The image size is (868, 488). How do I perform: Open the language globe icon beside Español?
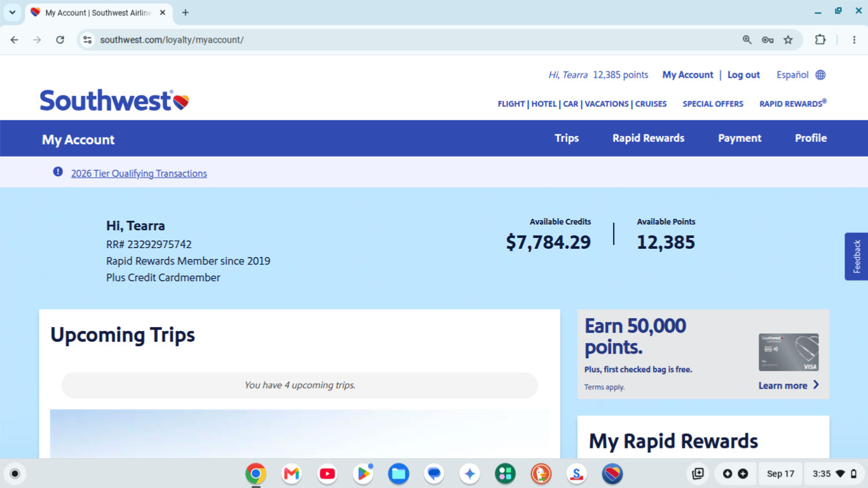tap(820, 75)
